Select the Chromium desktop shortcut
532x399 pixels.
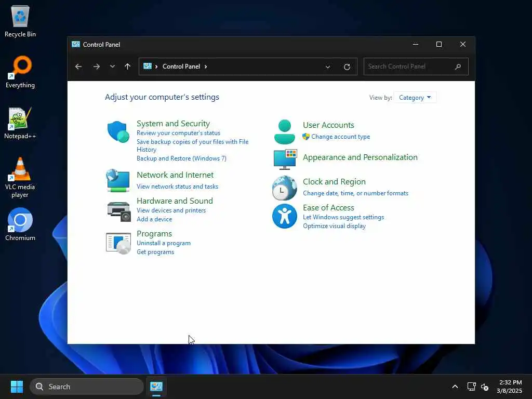tap(20, 224)
